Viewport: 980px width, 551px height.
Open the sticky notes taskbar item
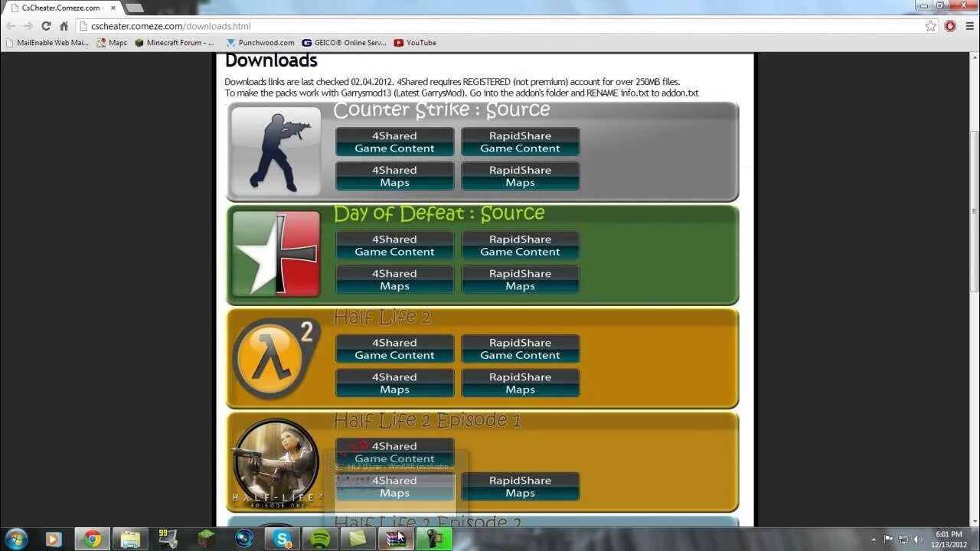coord(358,539)
